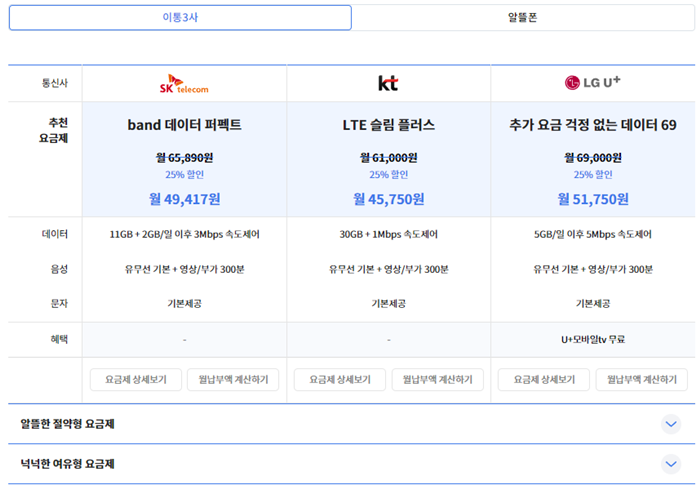Click the 추천 요금제 row label
The width and height of the screenshot is (700, 489).
click(x=54, y=130)
